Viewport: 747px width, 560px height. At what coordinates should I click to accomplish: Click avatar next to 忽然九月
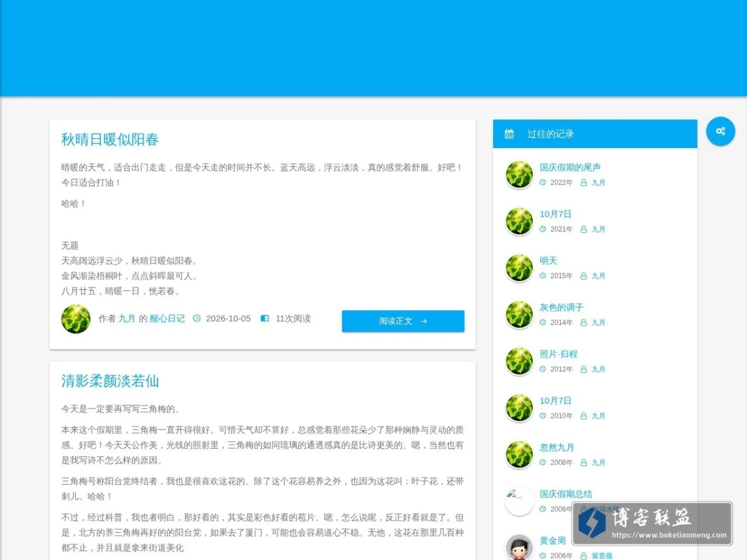click(x=519, y=455)
